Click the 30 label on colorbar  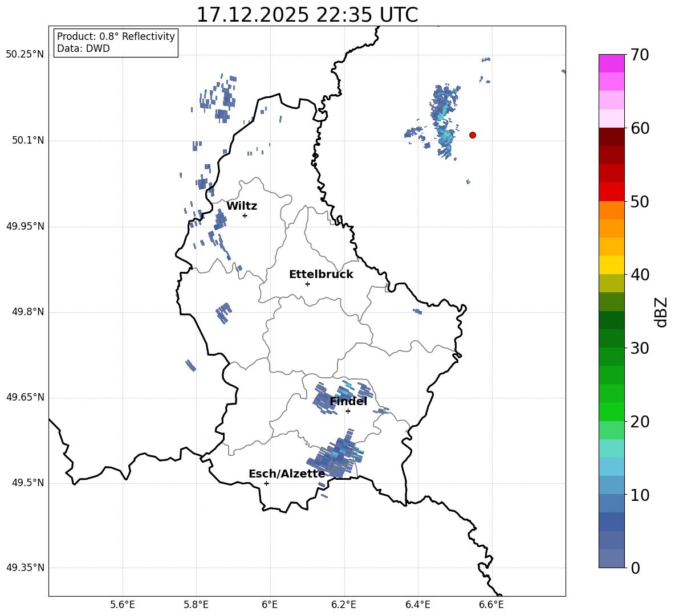[640, 348]
